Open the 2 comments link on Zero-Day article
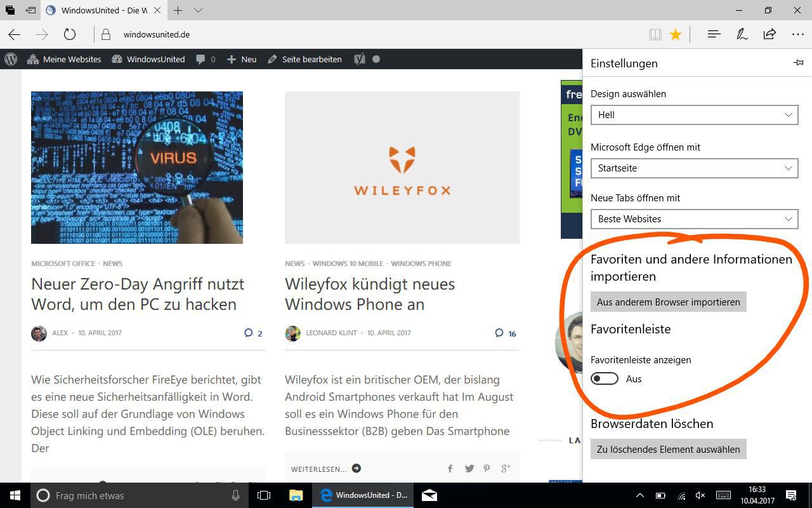 coord(253,333)
